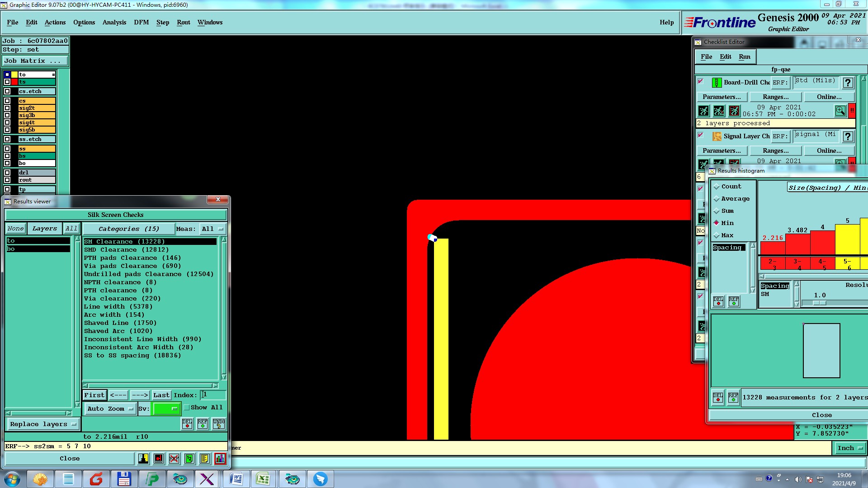Image resolution: width=868 pixels, height=488 pixels.
Task: Toggle visibility box of the drl layer
Action: click(x=7, y=173)
